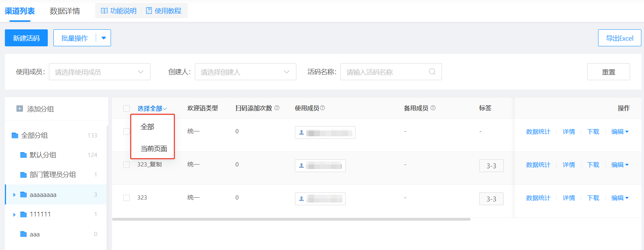Open 数据统计 for 323 row
The height and width of the screenshot is (250, 644).
pos(538,198)
